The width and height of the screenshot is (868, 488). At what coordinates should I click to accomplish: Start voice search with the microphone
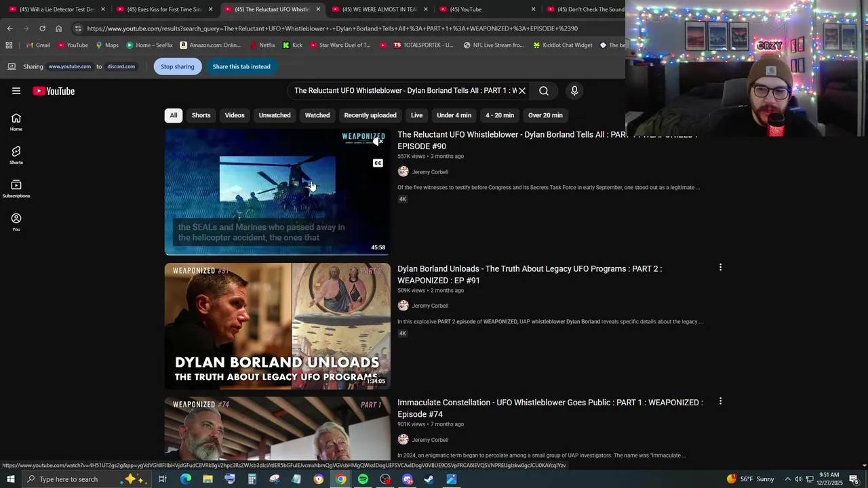point(574,91)
